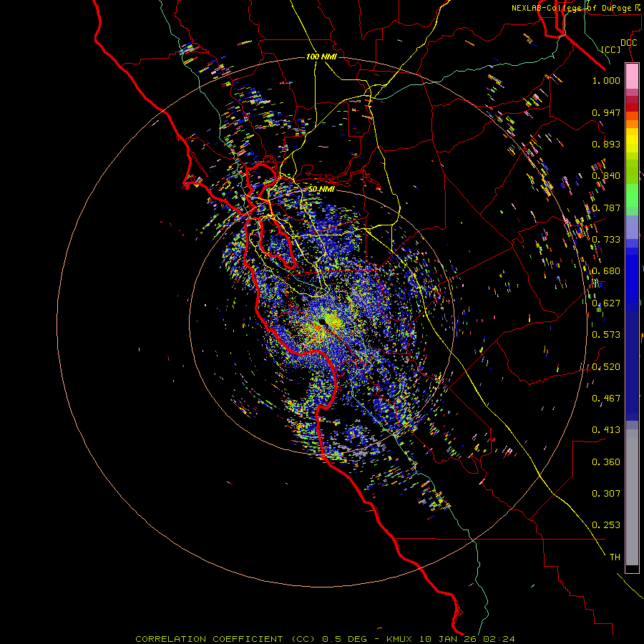Click the 0.787 scale value
The height and width of the screenshot is (644, 644).
click(606, 208)
